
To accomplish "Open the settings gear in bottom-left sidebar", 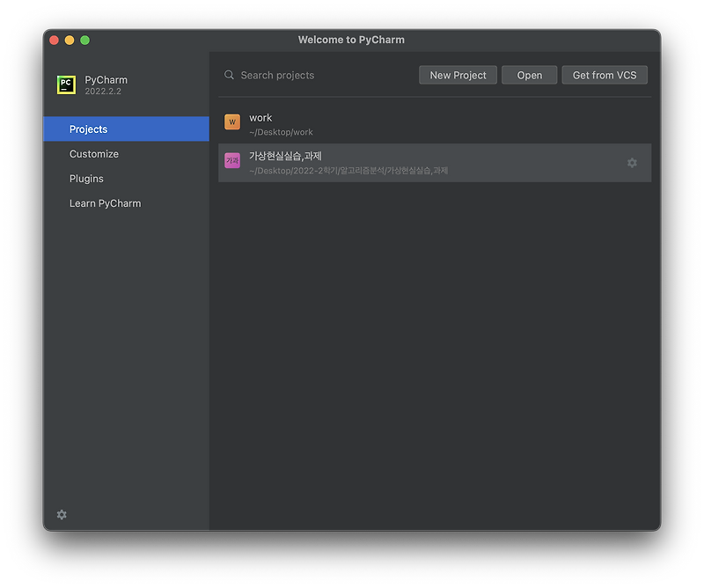I will tap(62, 514).
